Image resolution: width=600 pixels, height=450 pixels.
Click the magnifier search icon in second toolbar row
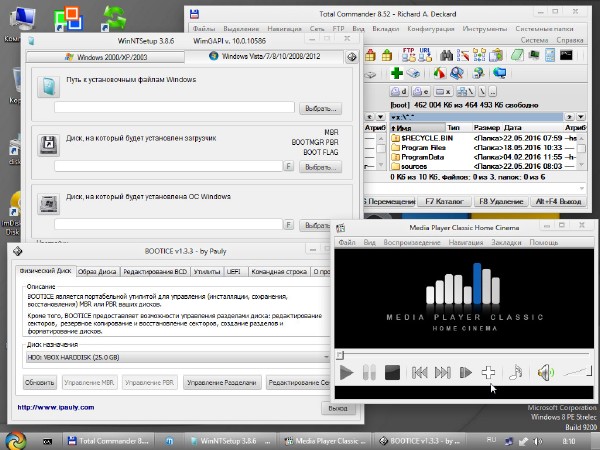click(x=457, y=73)
